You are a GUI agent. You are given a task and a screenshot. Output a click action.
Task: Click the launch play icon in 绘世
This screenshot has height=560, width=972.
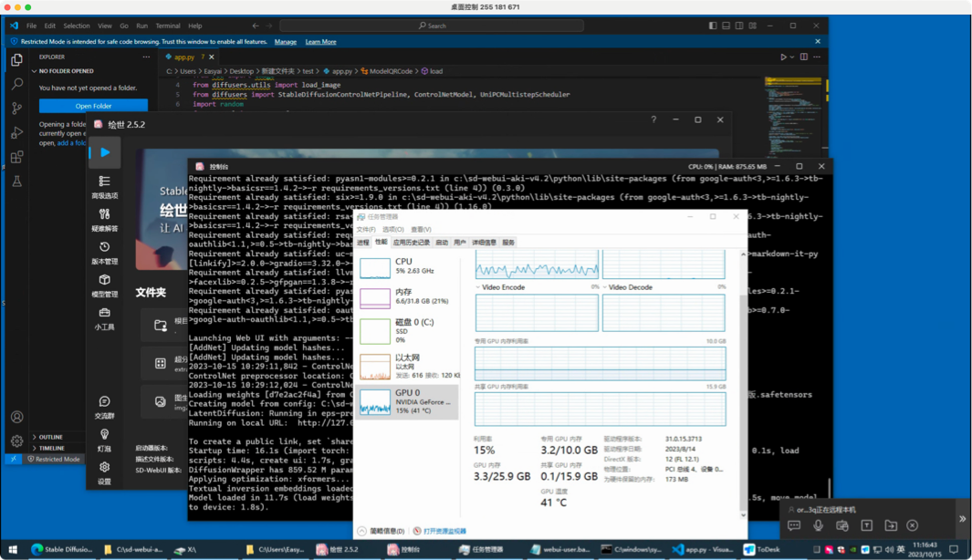click(x=105, y=152)
